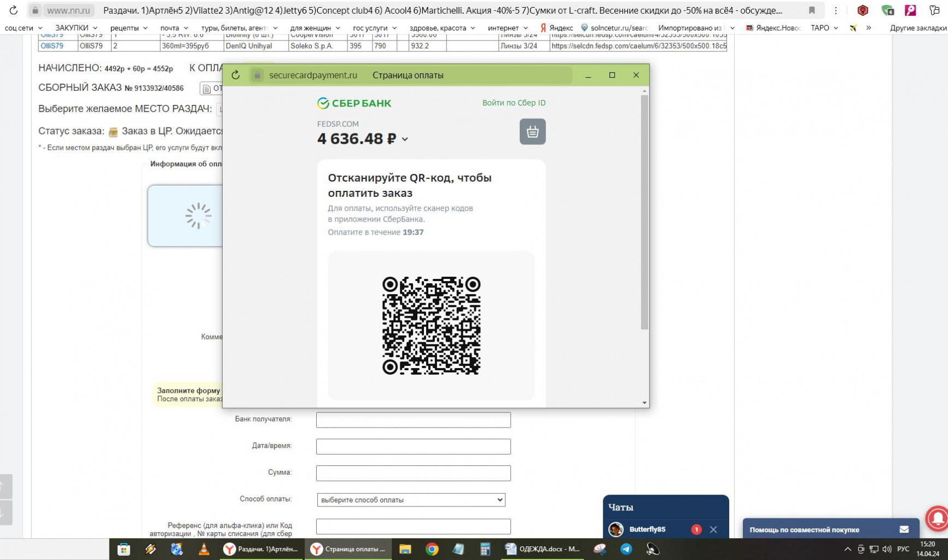Click Войти по Сбер ID link
The width and height of the screenshot is (948, 560).
[x=514, y=103]
